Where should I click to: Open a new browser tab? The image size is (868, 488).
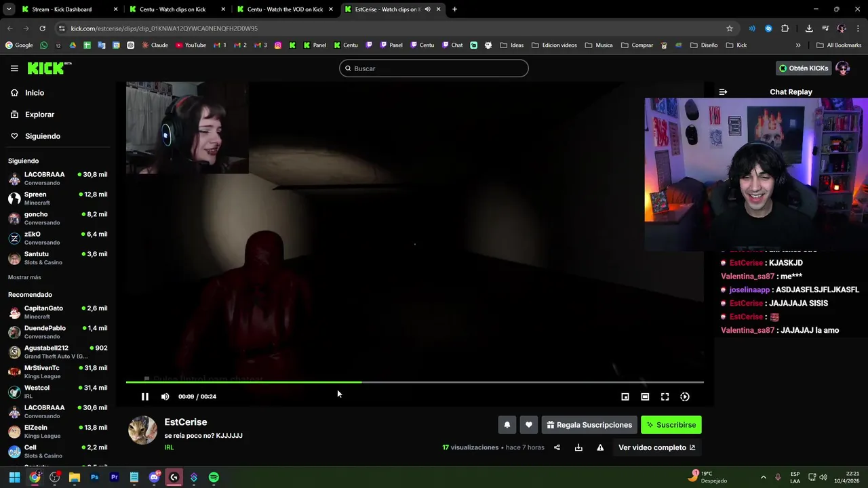point(454,9)
